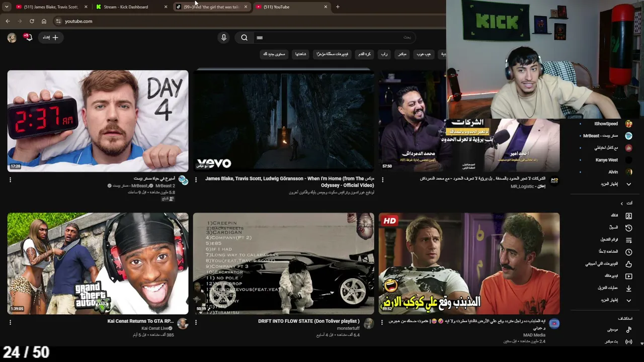The width and height of the screenshot is (644, 362).
Task: Switch to the Stream - Kick Dashboard tab
Action: click(132, 7)
